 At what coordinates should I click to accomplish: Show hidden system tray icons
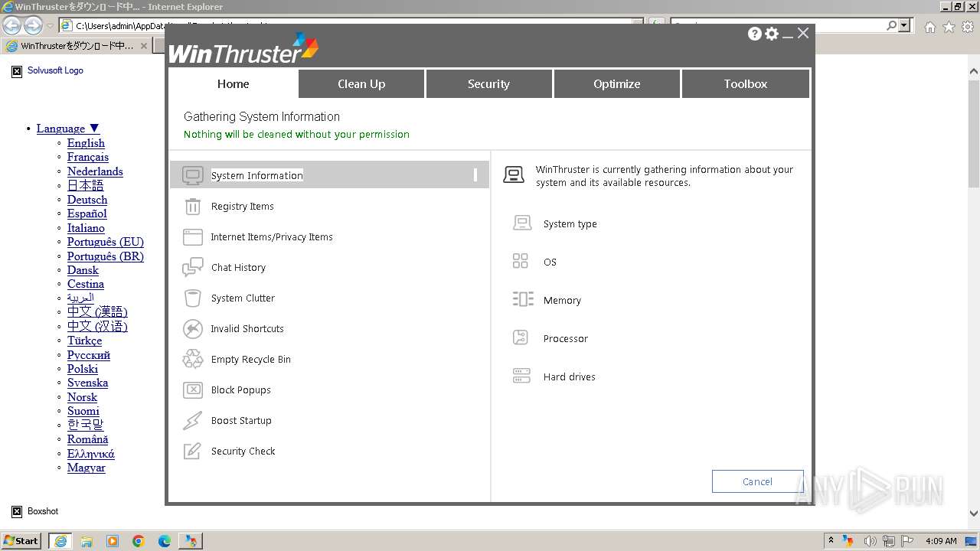pos(831,541)
